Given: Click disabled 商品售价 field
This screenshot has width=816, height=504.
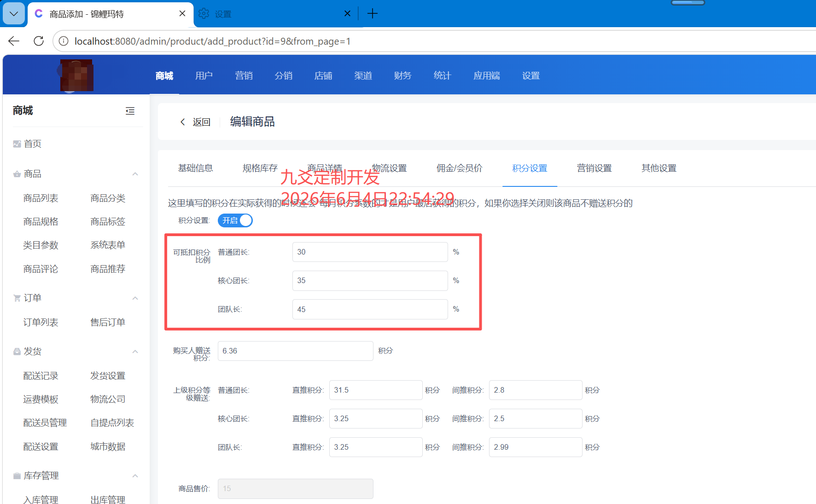Looking at the screenshot, I should pyautogui.click(x=296, y=488).
